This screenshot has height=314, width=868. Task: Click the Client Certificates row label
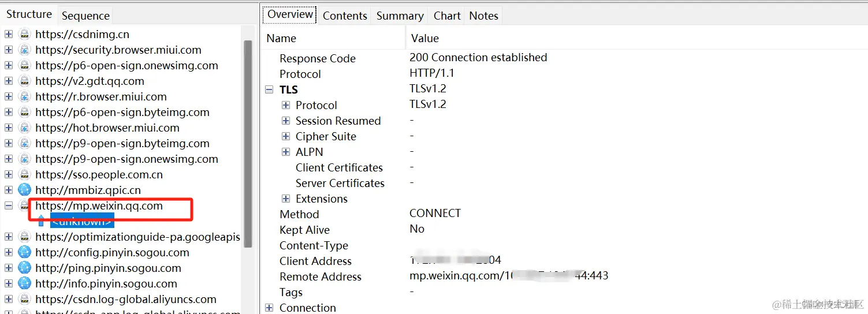[x=339, y=167]
